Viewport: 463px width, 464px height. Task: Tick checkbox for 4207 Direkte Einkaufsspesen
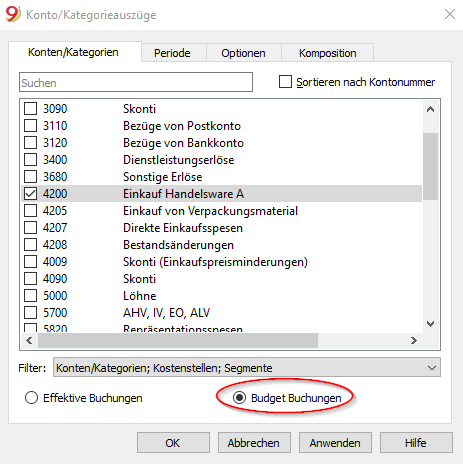[x=30, y=228]
